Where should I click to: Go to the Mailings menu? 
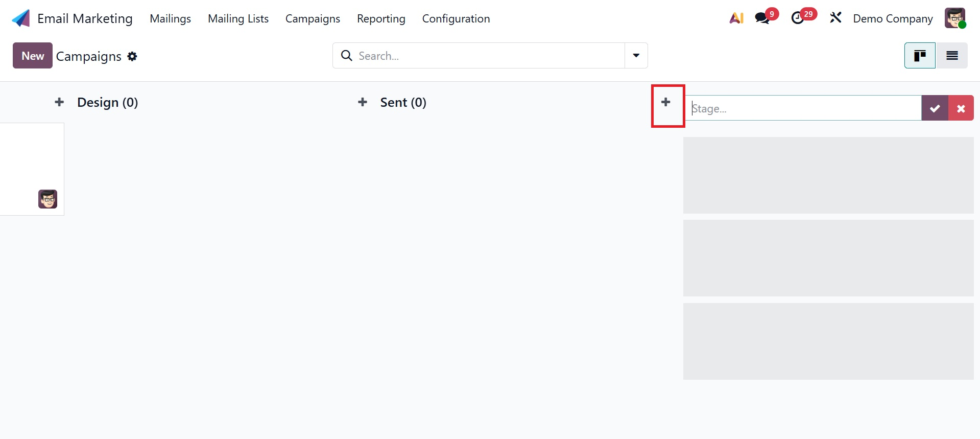[x=170, y=18]
